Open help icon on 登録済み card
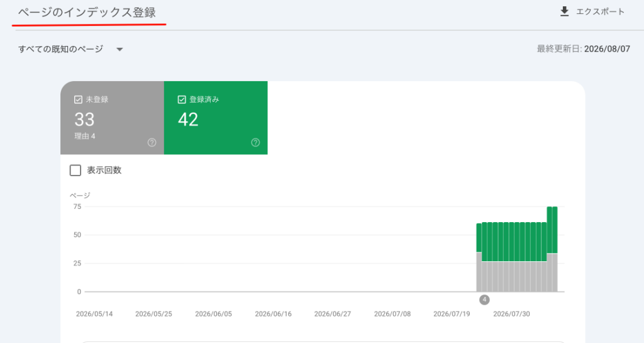644x343 pixels. pyautogui.click(x=255, y=142)
